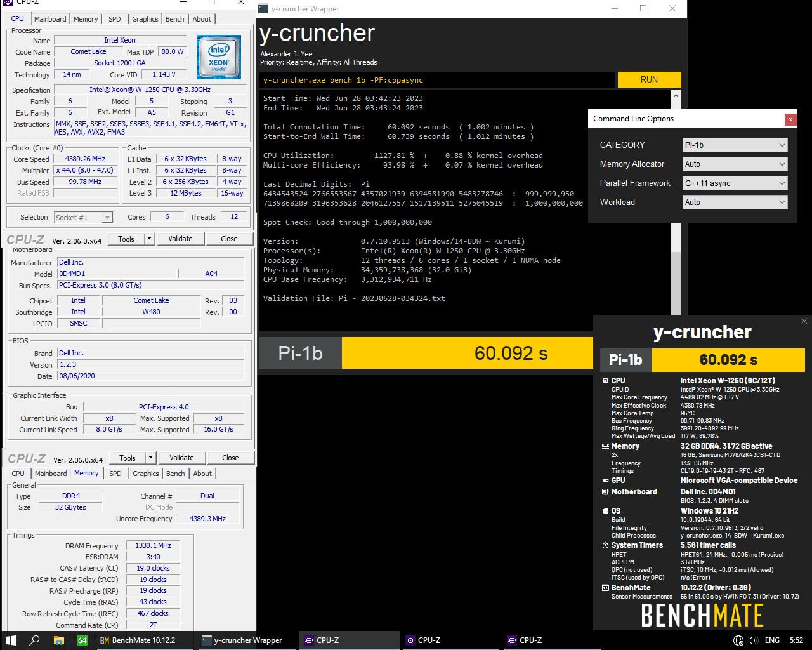This screenshot has height=650, width=812.
Task: Switch to BenchMate 10.12.2 on the taskbar
Action: click(x=143, y=640)
